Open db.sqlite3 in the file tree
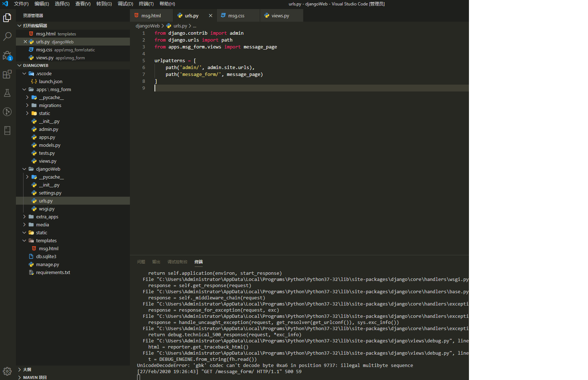 coord(73,256)
